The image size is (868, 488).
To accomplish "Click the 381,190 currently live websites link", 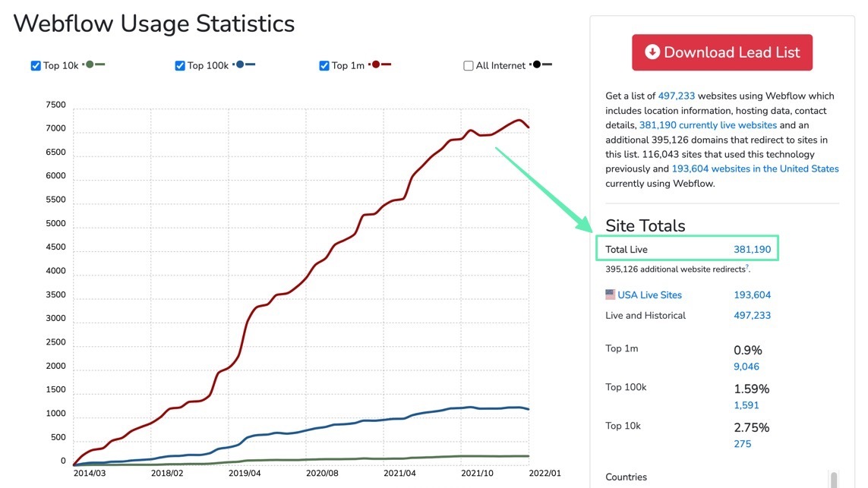I will 707,124.
